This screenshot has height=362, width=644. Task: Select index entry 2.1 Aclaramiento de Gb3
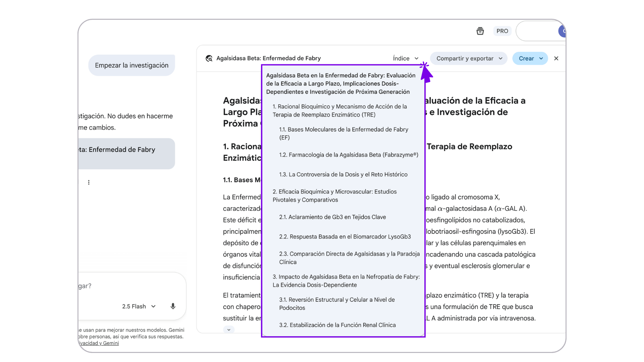pos(332,217)
